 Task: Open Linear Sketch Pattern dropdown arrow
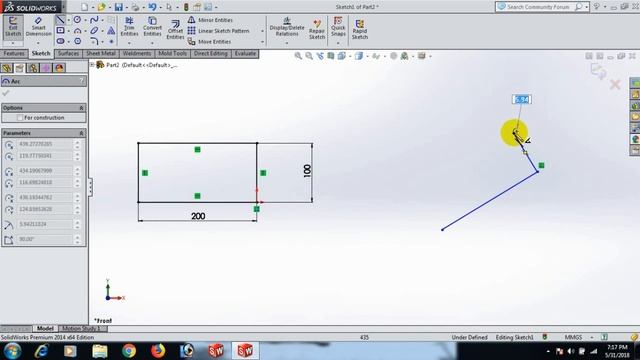coord(262,31)
